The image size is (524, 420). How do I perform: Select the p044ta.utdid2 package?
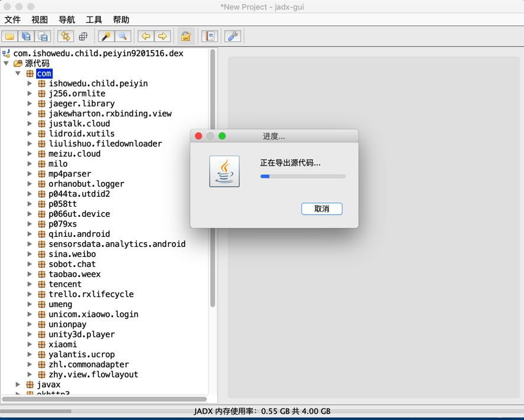point(79,194)
